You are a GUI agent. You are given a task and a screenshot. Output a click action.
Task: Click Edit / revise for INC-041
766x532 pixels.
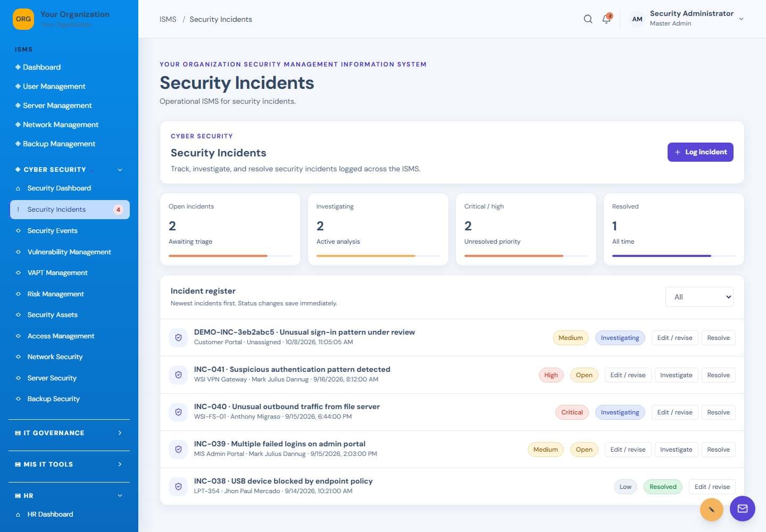click(x=628, y=375)
